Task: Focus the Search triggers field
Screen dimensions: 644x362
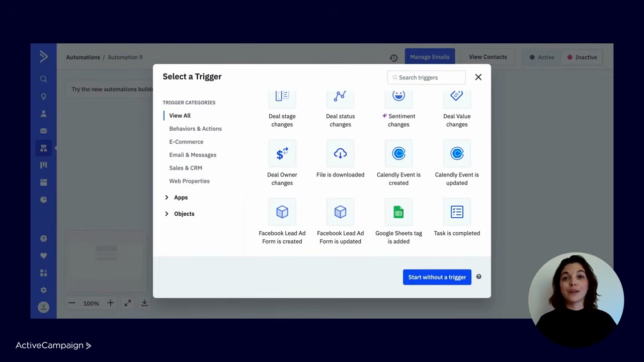Action: click(x=426, y=77)
